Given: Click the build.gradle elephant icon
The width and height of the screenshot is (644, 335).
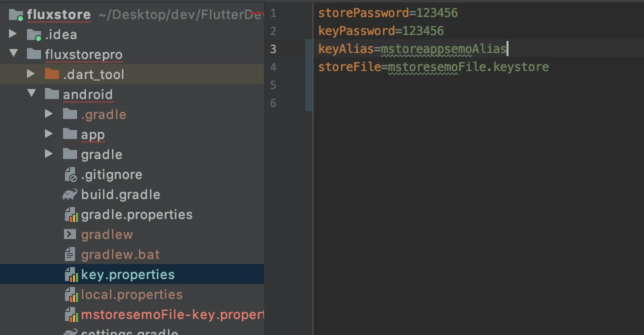Looking at the screenshot, I should click(x=70, y=194).
